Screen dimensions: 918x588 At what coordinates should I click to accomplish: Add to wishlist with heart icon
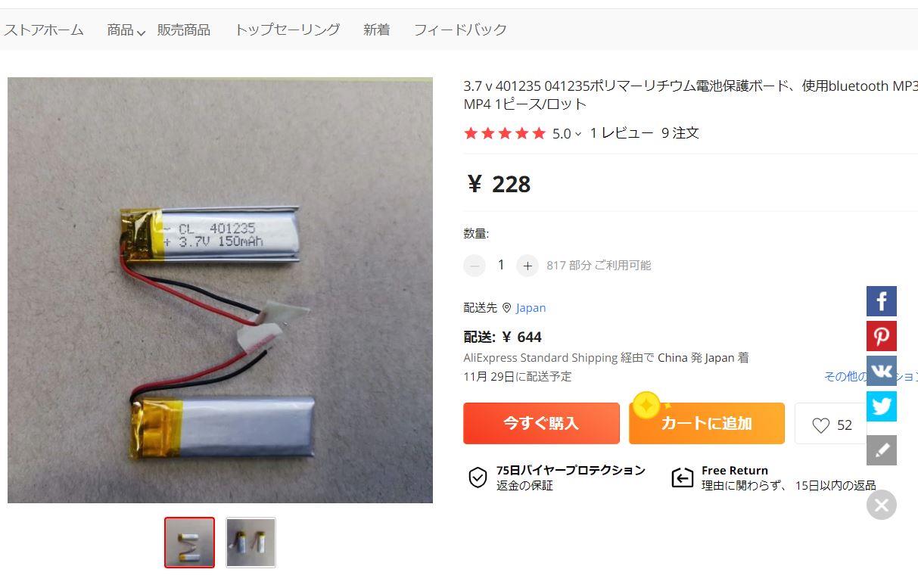831,424
